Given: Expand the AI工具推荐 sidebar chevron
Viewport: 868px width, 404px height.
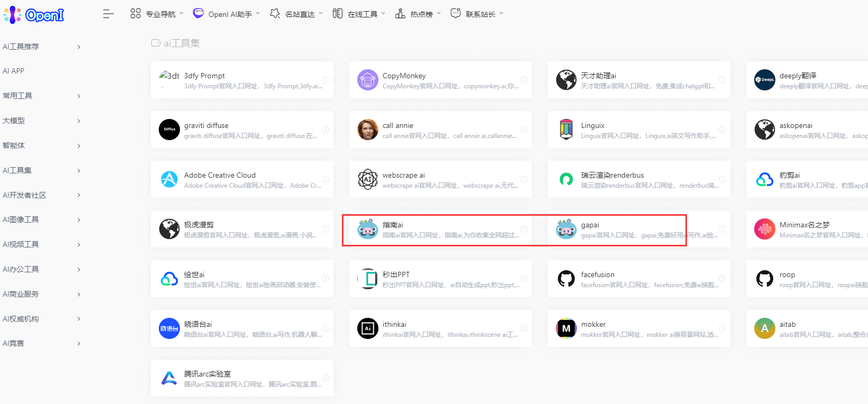Looking at the screenshot, I should [79, 47].
